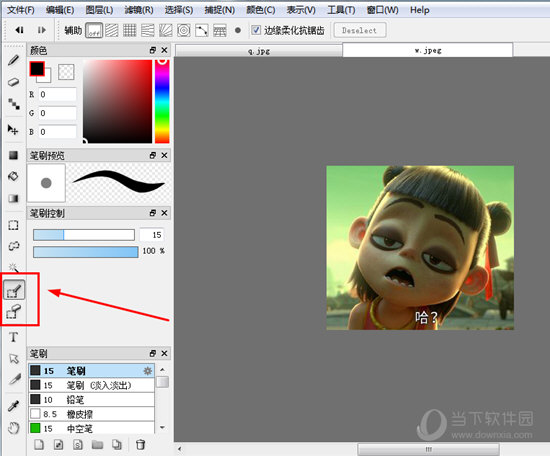Select the Dot tool in left toolbar

pos(14,104)
